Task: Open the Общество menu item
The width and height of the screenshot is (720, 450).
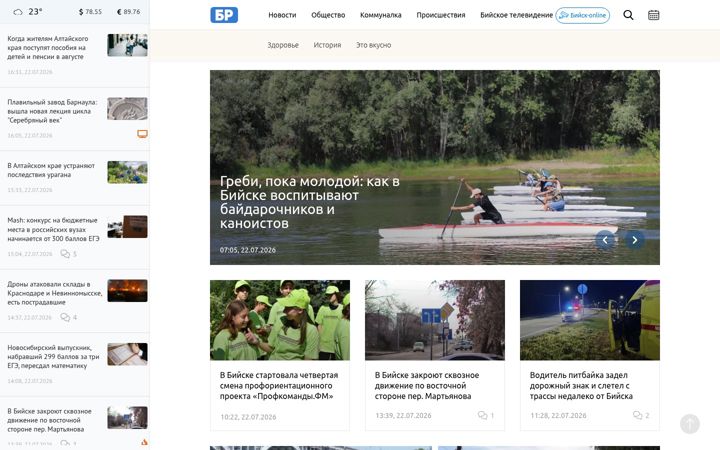Action: 328,15
